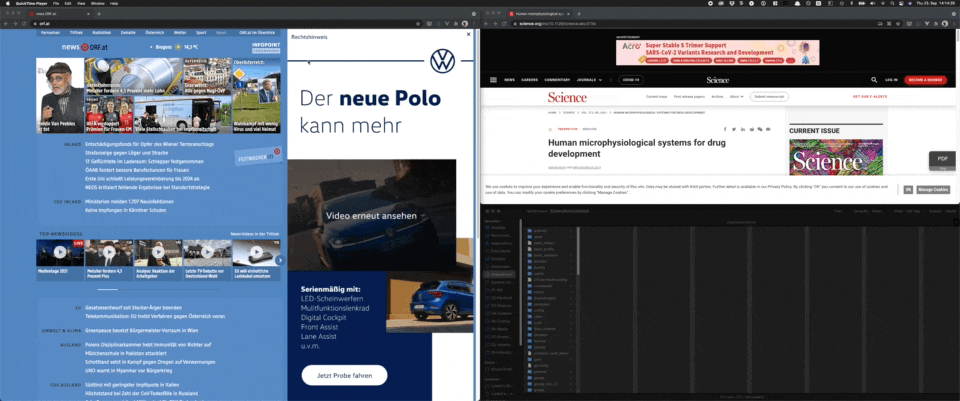Expand the About dropdown in journal nav
This screenshot has height=401, width=960.
coord(737,97)
